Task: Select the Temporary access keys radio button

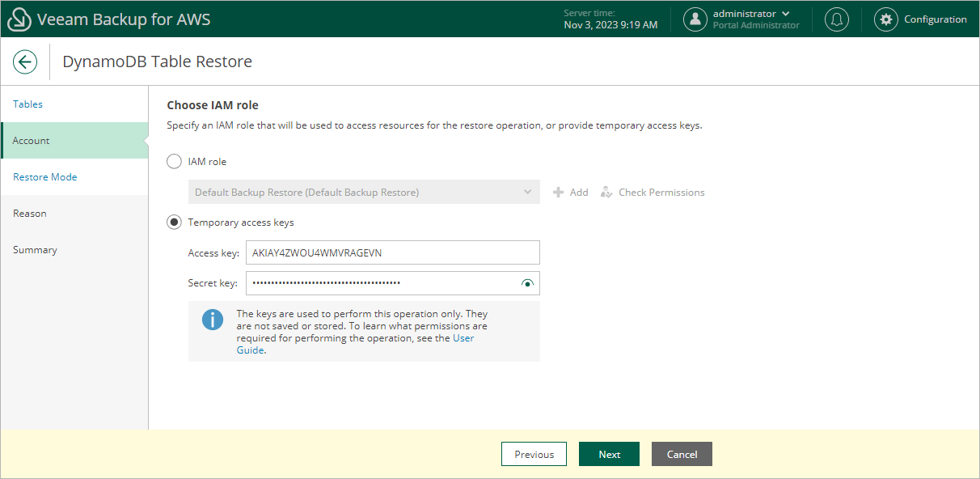Action: (174, 223)
